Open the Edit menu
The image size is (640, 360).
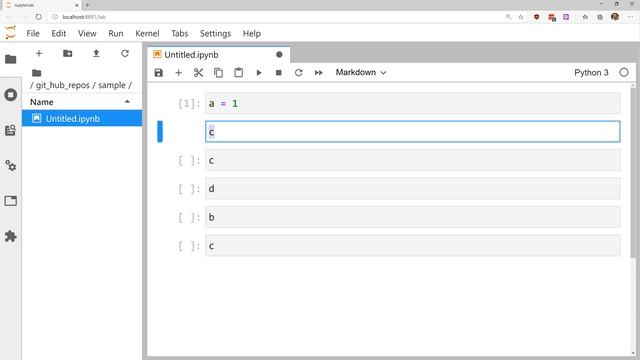pyautogui.click(x=59, y=33)
